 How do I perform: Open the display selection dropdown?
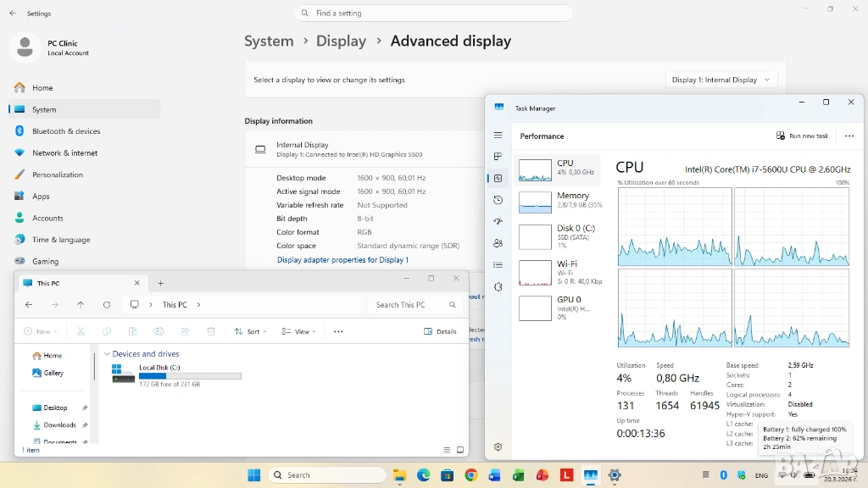(721, 80)
